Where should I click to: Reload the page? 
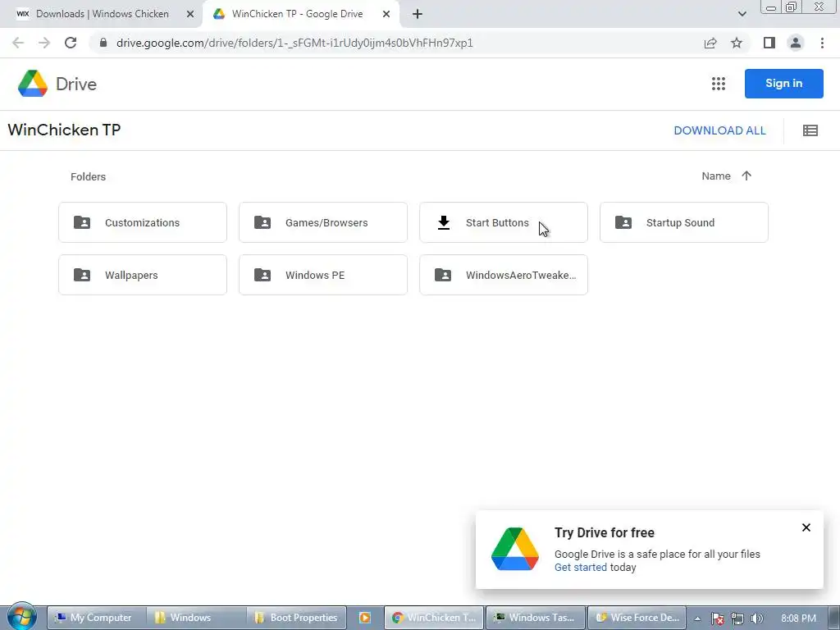click(71, 43)
